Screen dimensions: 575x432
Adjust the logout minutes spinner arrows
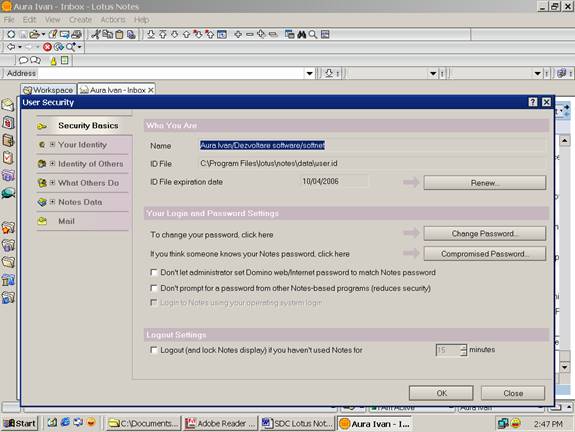(x=464, y=350)
